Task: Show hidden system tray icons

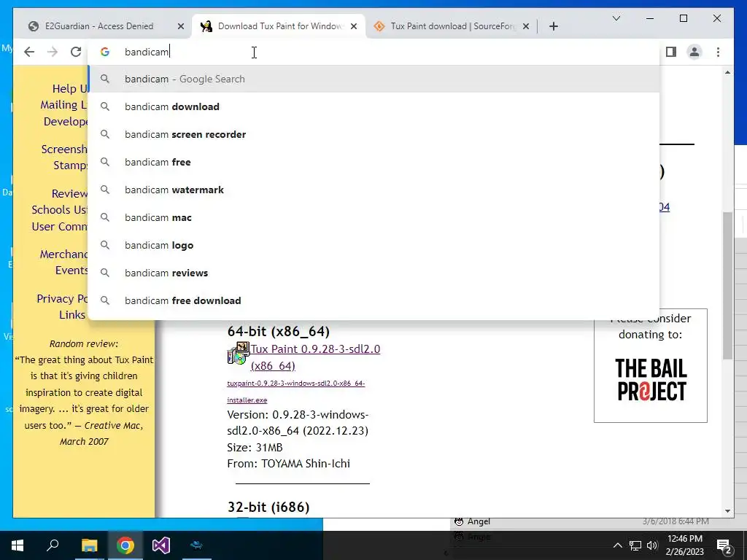Action: click(617, 545)
